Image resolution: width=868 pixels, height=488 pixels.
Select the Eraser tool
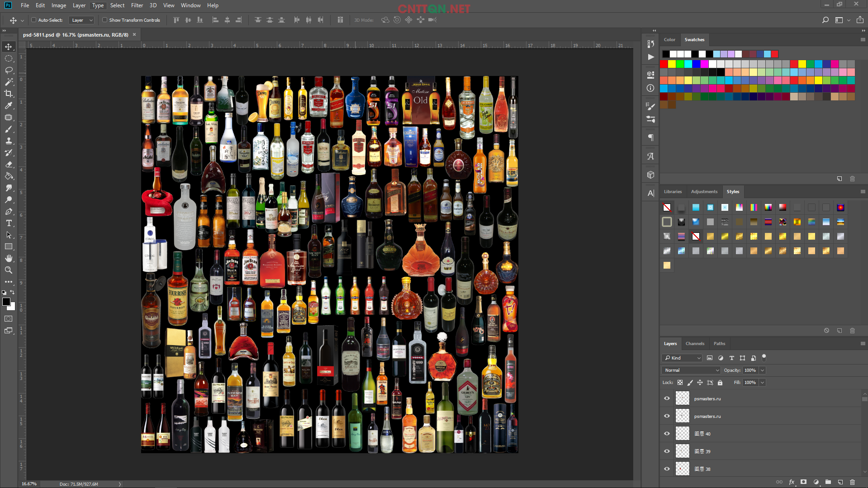(x=9, y=164)
